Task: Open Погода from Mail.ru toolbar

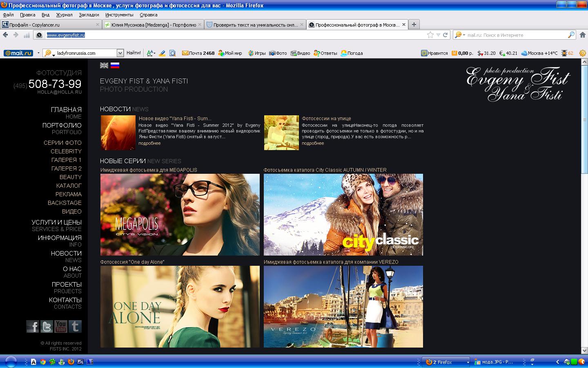Action: [x=352, y=53]
